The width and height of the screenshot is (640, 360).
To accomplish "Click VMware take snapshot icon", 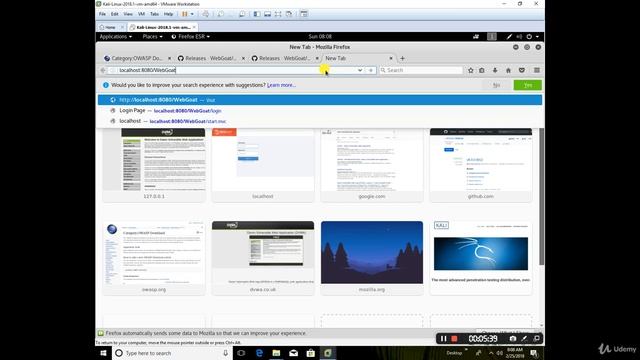I will pos(220,14).
